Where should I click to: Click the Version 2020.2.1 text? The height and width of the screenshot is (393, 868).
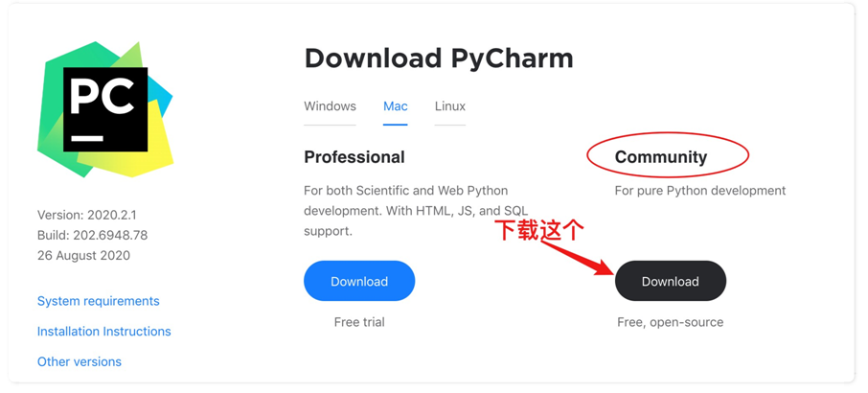coord(87,215)
